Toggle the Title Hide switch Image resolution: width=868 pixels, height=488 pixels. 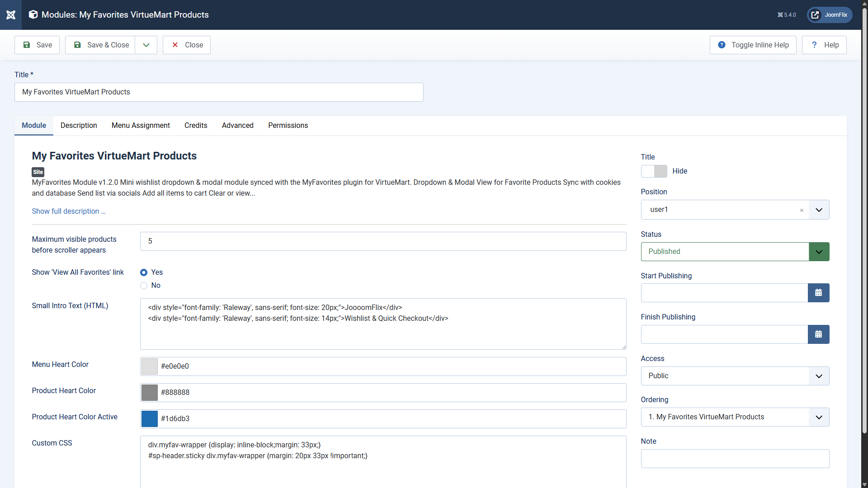click(654, 171)
